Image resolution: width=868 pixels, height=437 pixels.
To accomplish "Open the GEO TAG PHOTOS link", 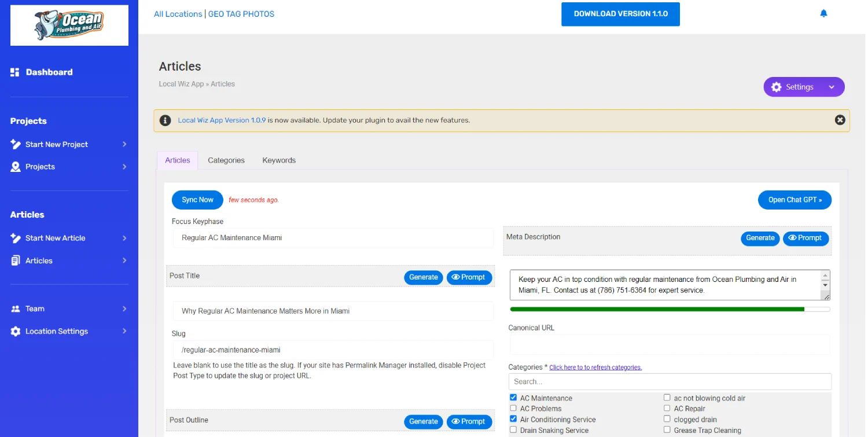I will (241, 14).
